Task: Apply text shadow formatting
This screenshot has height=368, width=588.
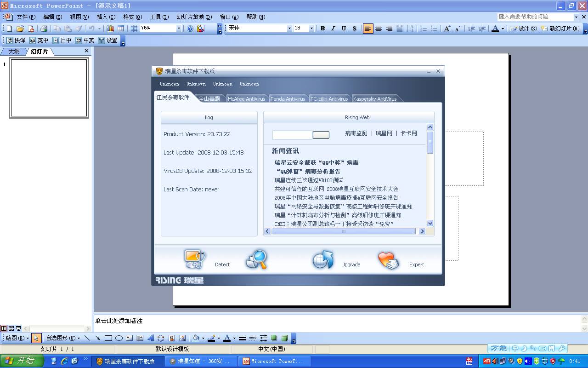Action: pos(354,29)
